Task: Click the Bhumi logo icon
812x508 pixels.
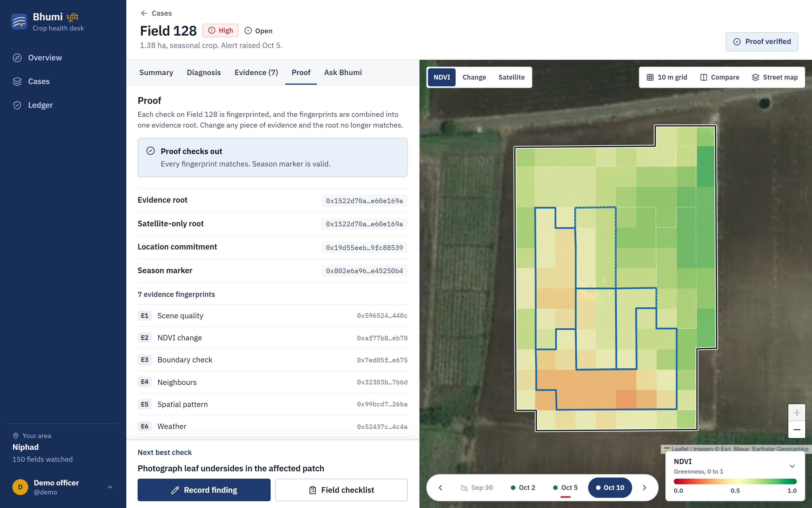Action: (19, 21)
